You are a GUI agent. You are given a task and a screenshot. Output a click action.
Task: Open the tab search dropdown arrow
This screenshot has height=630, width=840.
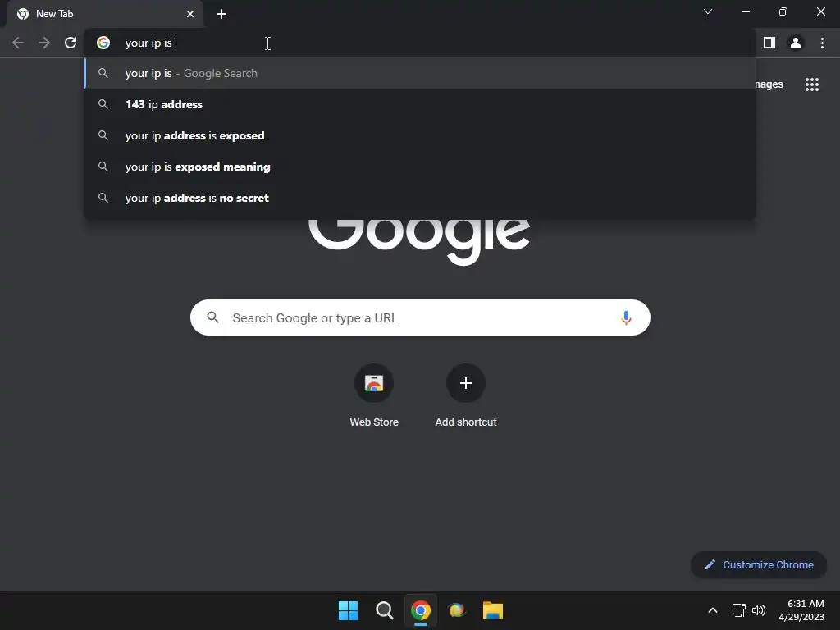coord(707,11)
